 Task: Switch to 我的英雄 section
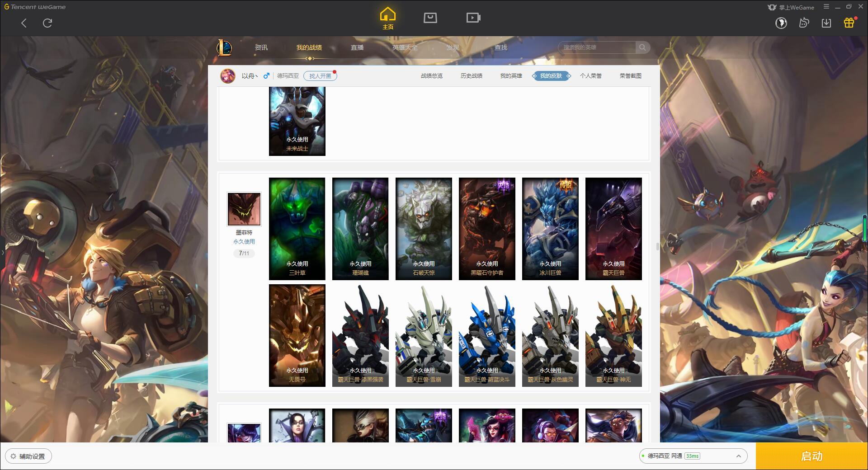click(511, 76)
